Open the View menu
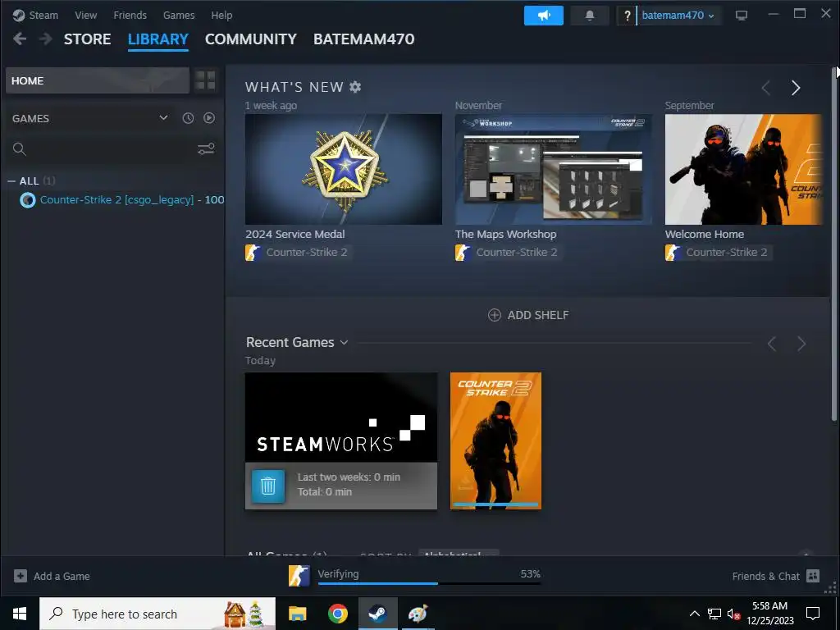Viewport: 840px width, 630px height. tap(85, 15)
